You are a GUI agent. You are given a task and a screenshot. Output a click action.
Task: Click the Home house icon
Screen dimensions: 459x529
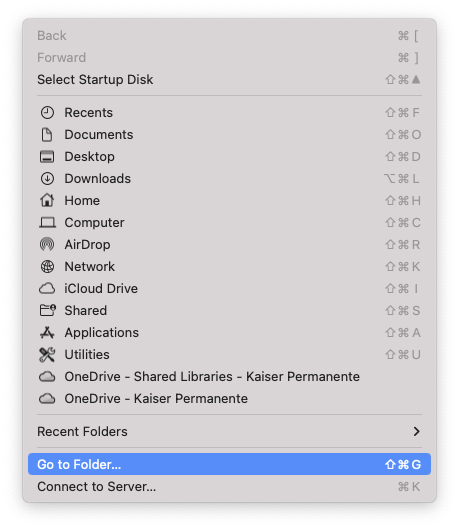47,200
